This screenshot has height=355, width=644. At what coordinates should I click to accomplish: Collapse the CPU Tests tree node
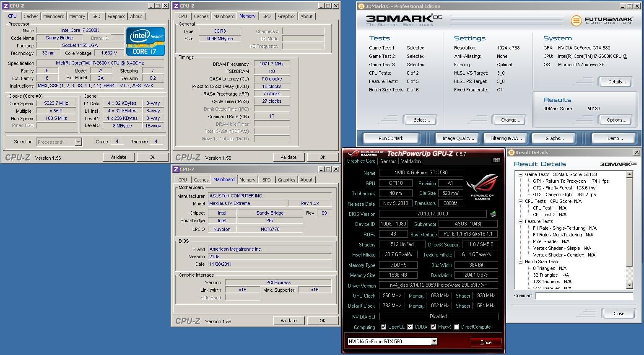point(520,201)
